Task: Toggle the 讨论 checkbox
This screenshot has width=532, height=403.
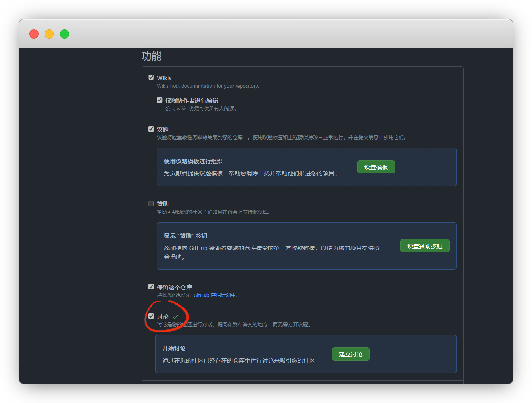Action: (x=151, y=316)
